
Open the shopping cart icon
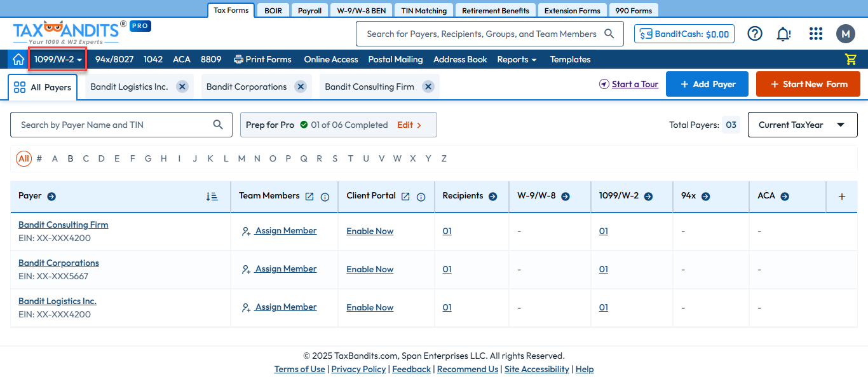click(851, 59)
